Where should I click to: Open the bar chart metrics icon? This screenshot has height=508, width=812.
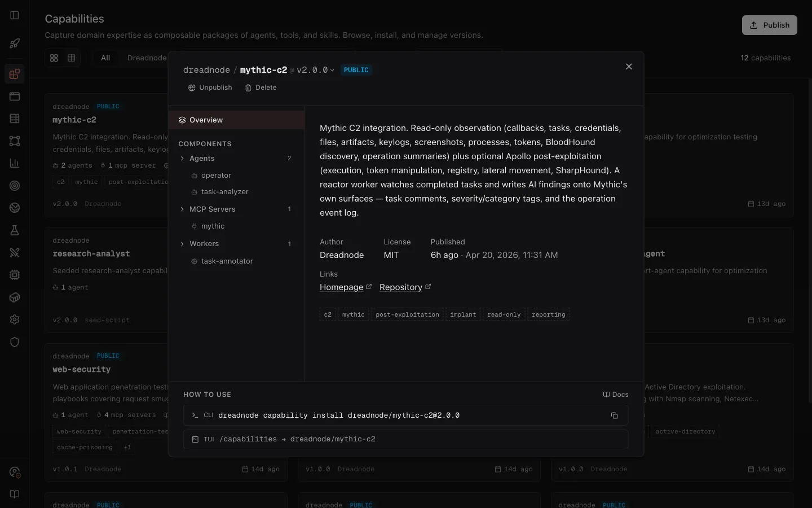point(15,163)
